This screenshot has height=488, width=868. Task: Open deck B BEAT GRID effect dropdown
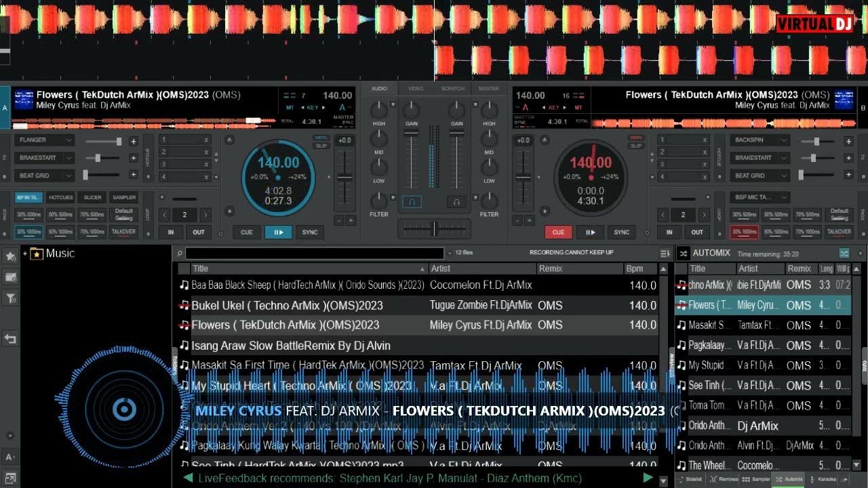click(x=759, y=175)
